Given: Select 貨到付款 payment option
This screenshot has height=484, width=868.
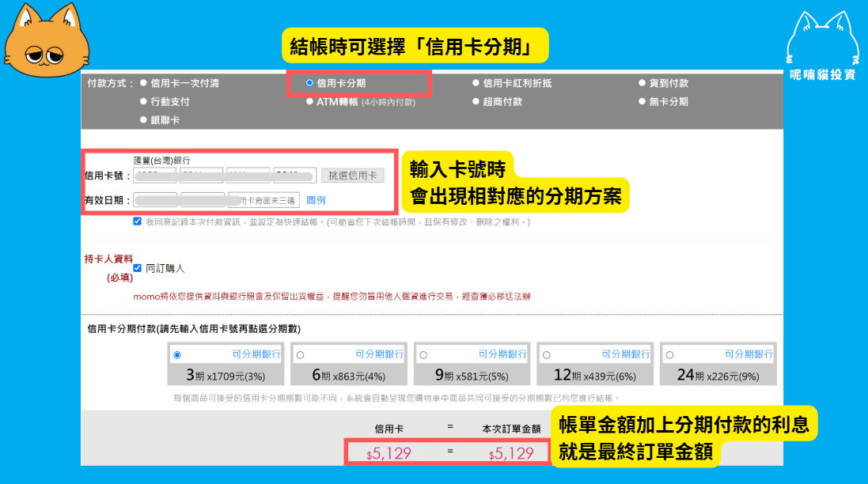Looking at the screenshot, I should click(x=642, y=83).
